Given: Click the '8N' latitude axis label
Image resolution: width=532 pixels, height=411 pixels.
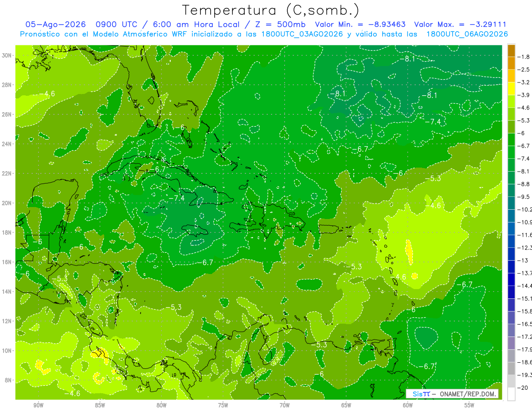Looking at the screenshot, I should pyautogui.click(x=8, y=380).
